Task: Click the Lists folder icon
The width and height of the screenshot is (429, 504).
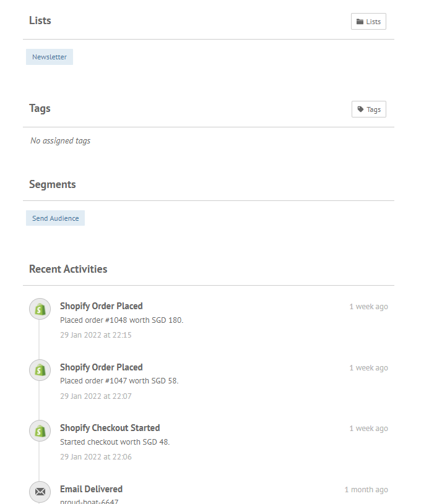Action: [359, 20]
